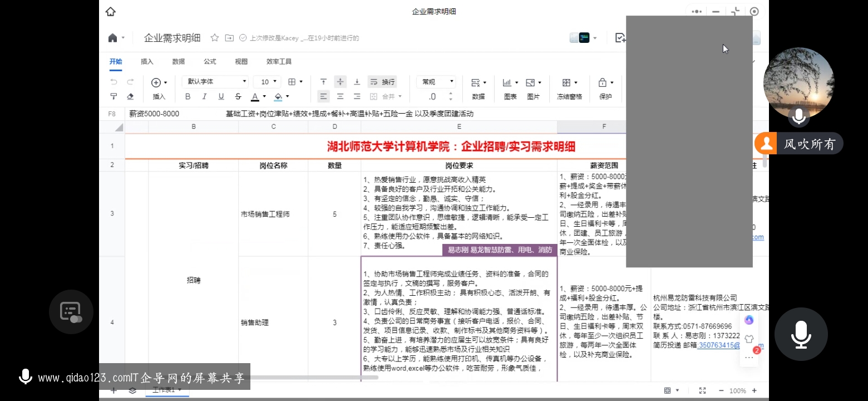Click the format painter icon
Image resolution: width=868 pixels, height=401 pixels.
[114, 97]
